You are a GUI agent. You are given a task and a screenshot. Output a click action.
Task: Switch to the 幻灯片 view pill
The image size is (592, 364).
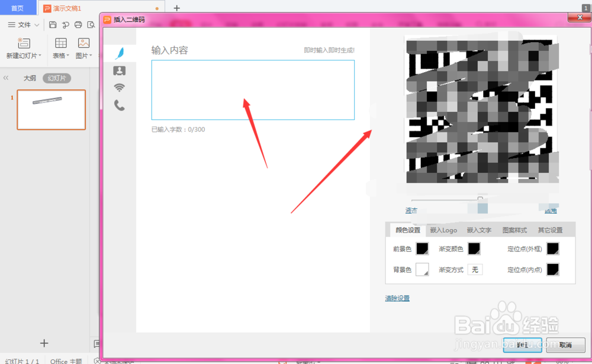pyautogui.click(x=57, y=78)
